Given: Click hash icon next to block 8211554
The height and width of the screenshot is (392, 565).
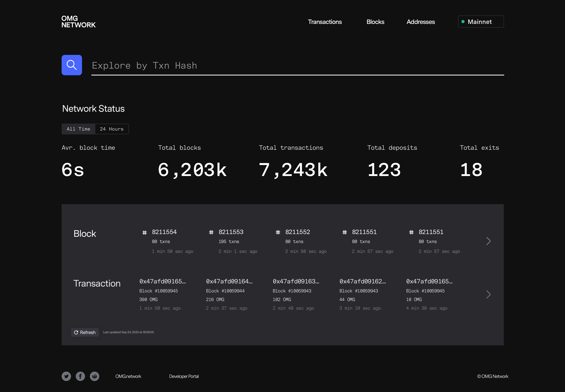Looking at the screenshot, I should 145,232.
